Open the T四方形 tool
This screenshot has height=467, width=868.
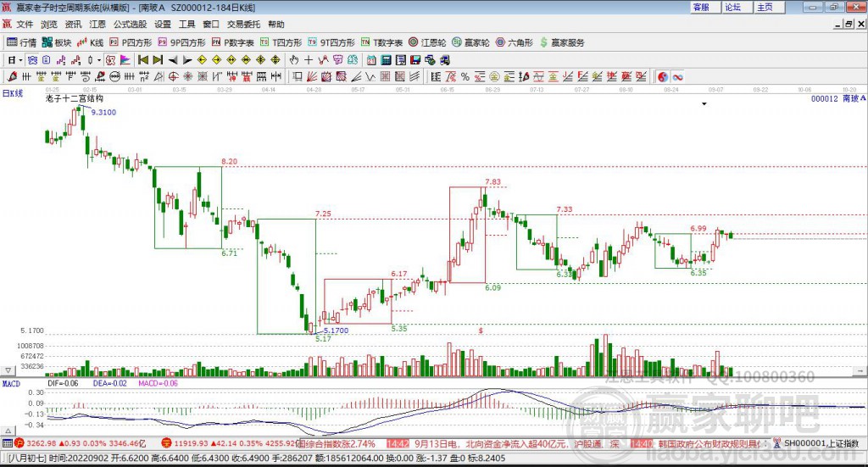click(281, 42)
